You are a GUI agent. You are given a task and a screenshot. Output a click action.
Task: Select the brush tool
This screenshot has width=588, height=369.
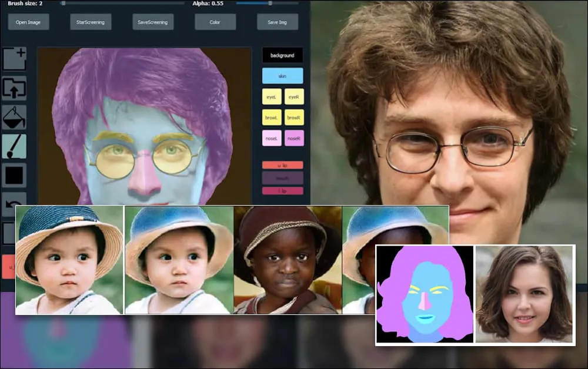pyautogui.click(x=14, y=146)
